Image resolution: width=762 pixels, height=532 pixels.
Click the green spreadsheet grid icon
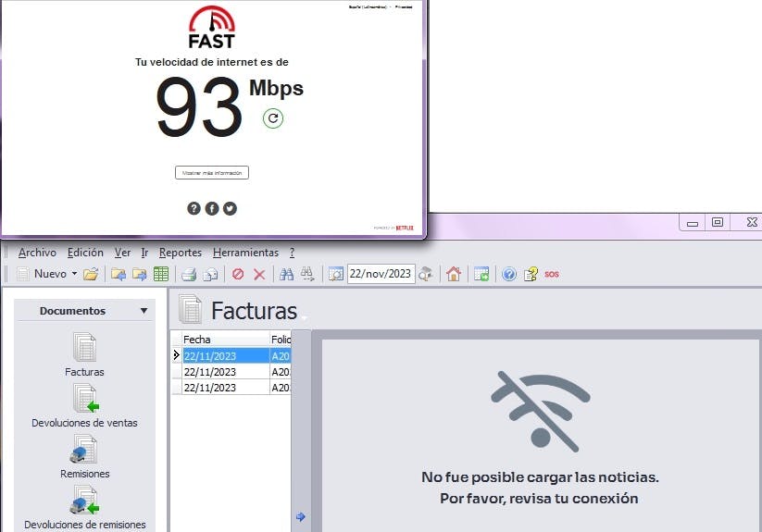(x=161, y=274)
